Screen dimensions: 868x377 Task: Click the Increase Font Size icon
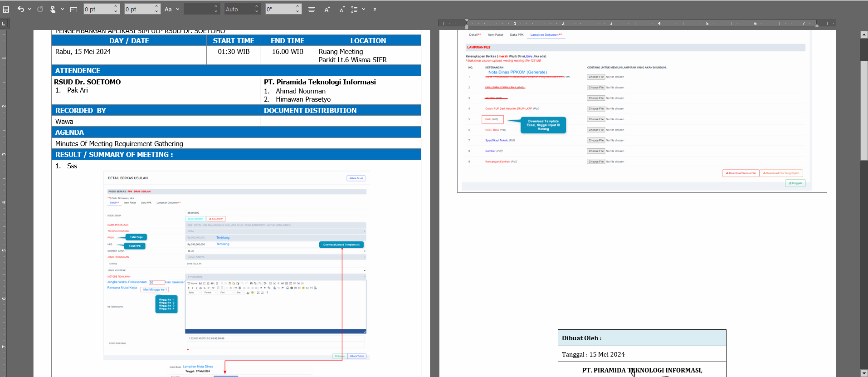pyautogui.click(x=327, y=9)
